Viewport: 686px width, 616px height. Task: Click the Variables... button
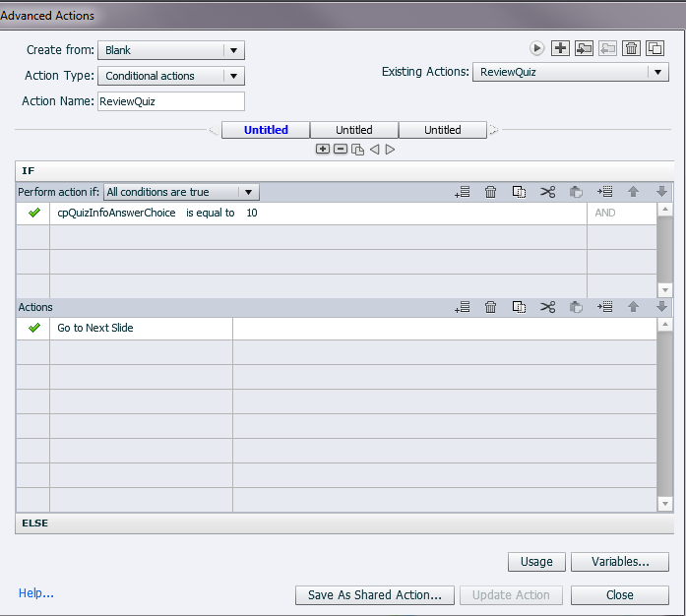pos(620,562)
